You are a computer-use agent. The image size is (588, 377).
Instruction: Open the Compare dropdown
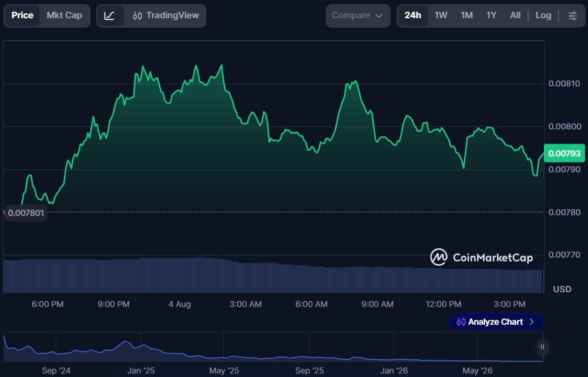click(x=358, y=16)
